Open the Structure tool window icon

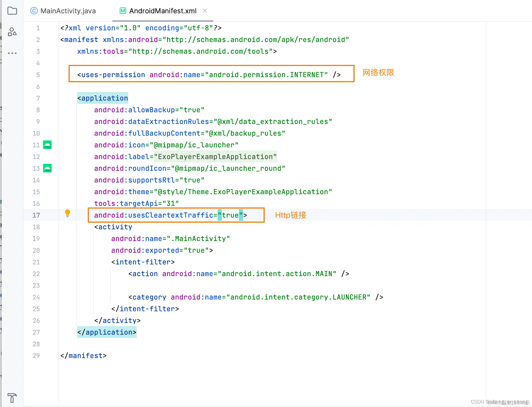tap(12, 32)
